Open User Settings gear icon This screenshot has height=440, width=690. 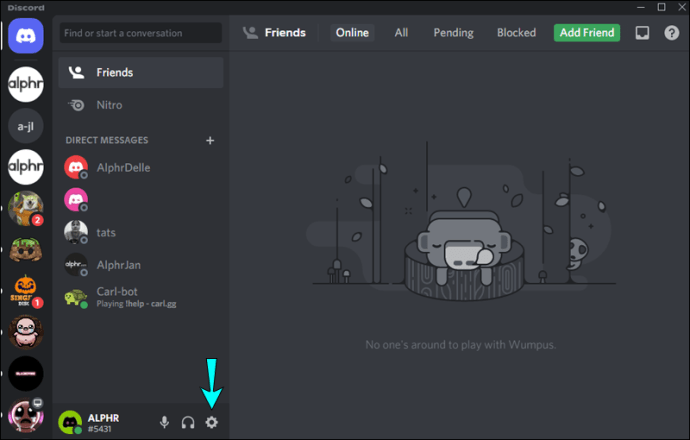tap(212, 422)
